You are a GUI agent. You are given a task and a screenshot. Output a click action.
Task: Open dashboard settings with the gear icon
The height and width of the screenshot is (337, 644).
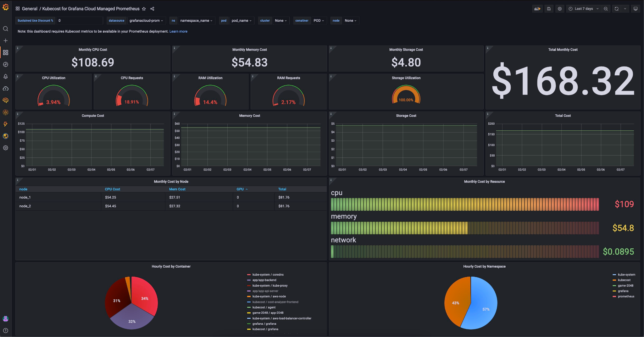tap(559, 8)
